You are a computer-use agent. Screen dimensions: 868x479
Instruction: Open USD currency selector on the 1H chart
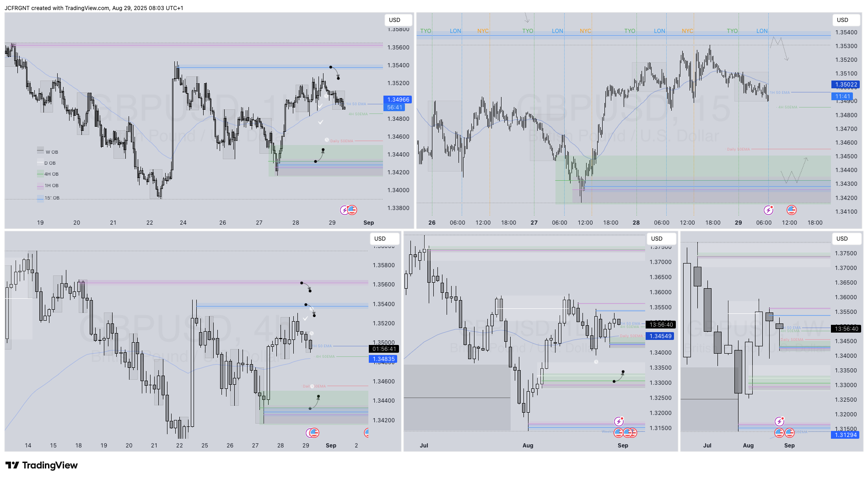(398, 20)
